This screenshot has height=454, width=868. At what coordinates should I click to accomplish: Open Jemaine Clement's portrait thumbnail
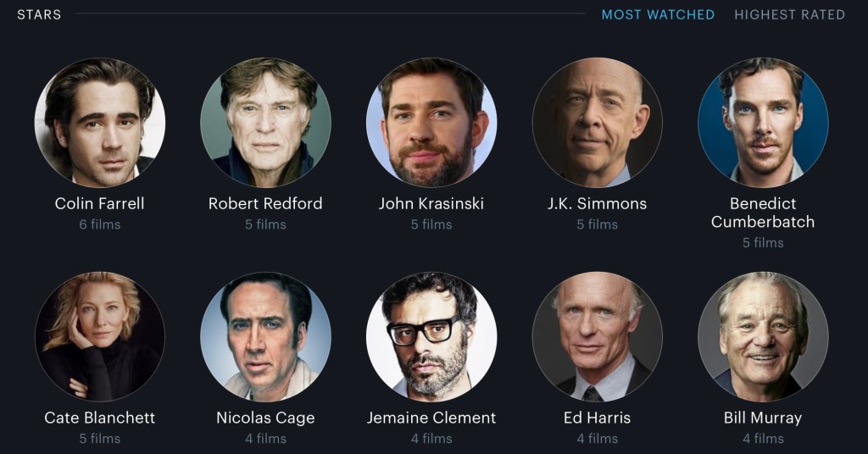tap(431, 337)
